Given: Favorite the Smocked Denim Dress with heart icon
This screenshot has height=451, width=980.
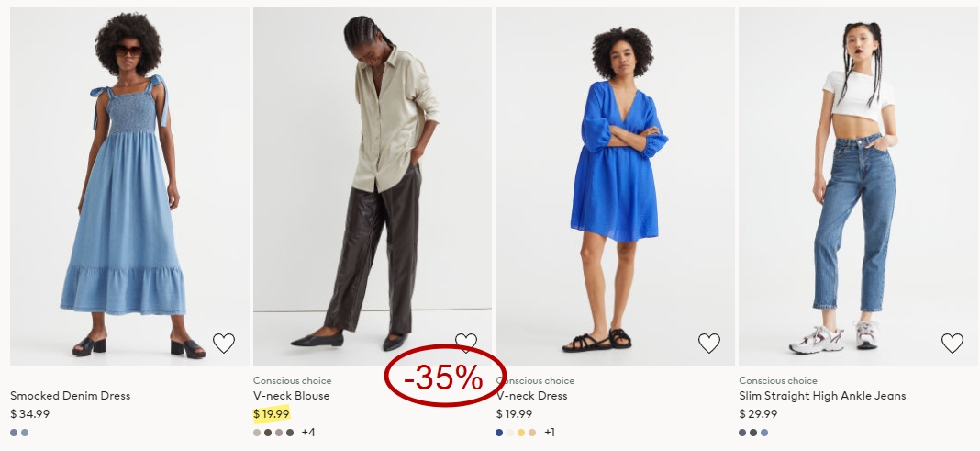Looking at the screenshot, I should [x=224, y=343].
